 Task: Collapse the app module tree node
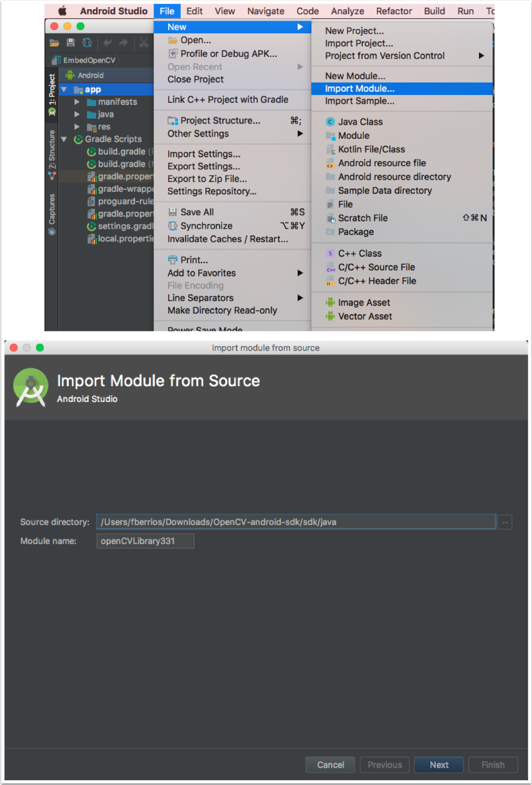click(64, 90)
